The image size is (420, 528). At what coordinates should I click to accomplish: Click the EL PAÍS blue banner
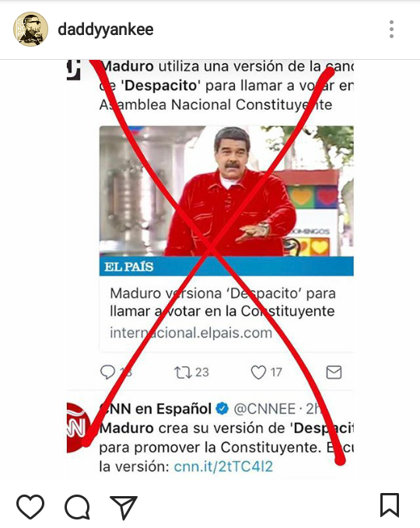click(226, 267)
